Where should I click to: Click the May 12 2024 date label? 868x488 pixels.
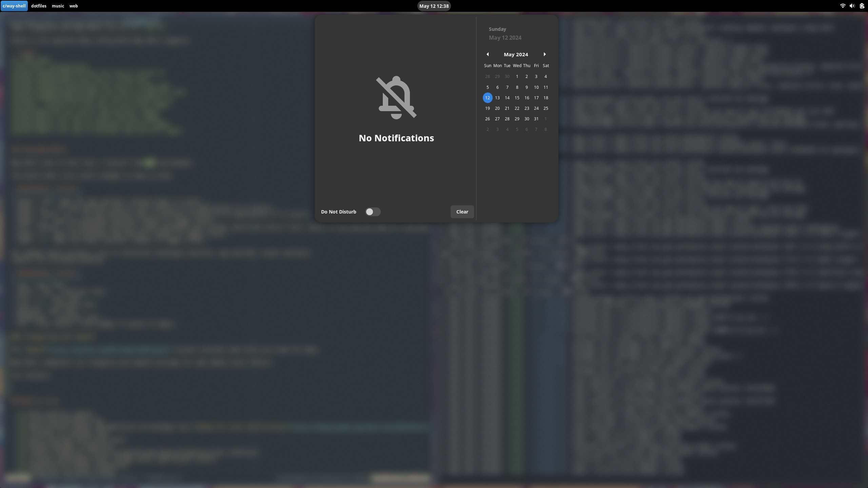(x=505, y=38)
